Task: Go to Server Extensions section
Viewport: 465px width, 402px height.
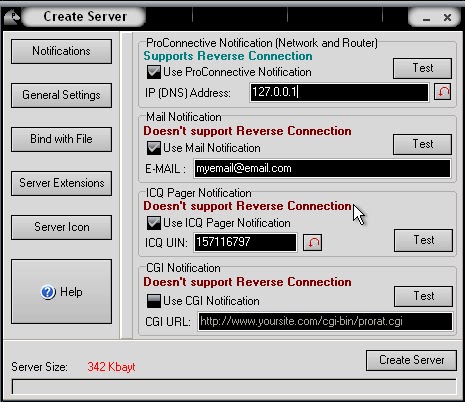Action: (x=61, y=183)
